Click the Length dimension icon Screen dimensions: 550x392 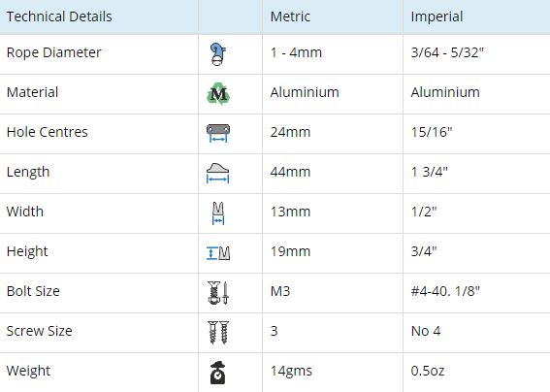[218, 173]
